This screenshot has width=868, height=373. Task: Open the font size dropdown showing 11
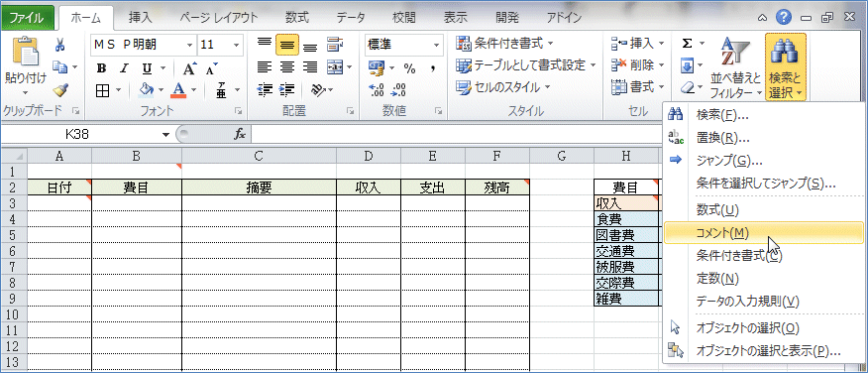click(237, 45)
